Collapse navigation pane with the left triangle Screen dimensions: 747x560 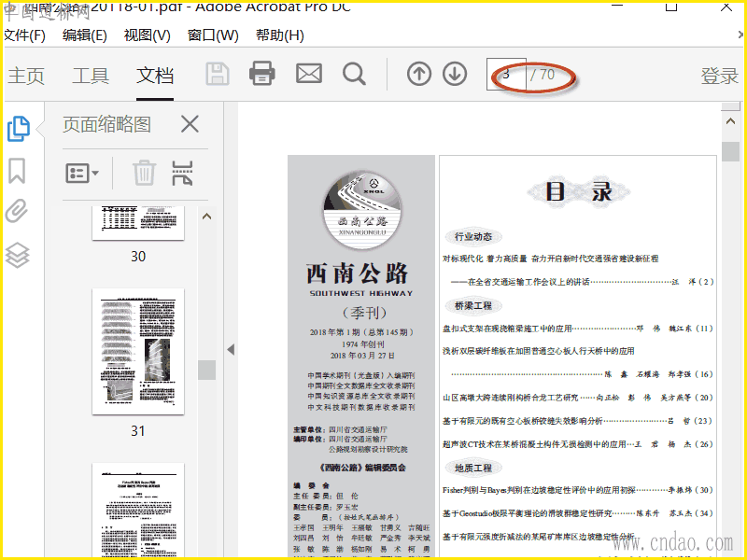[x=231, y=349]
